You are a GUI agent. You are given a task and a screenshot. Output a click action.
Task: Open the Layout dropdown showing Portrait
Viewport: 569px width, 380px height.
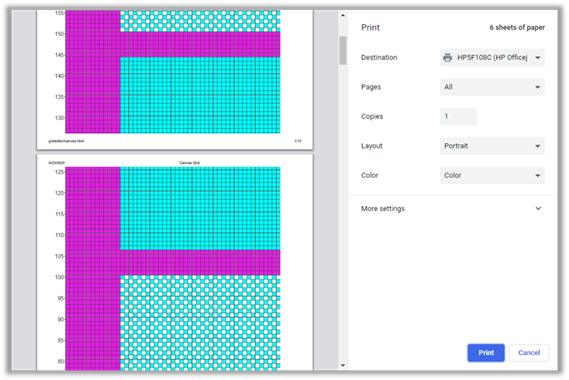(492, 146)
